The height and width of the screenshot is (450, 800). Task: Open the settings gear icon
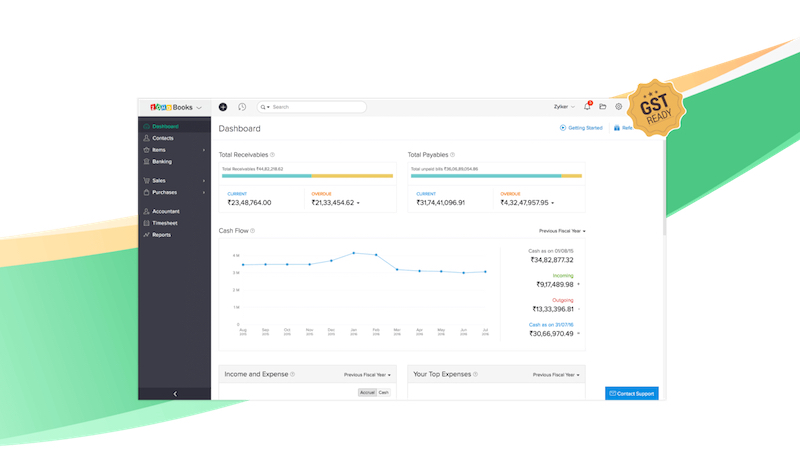point(619,107)
